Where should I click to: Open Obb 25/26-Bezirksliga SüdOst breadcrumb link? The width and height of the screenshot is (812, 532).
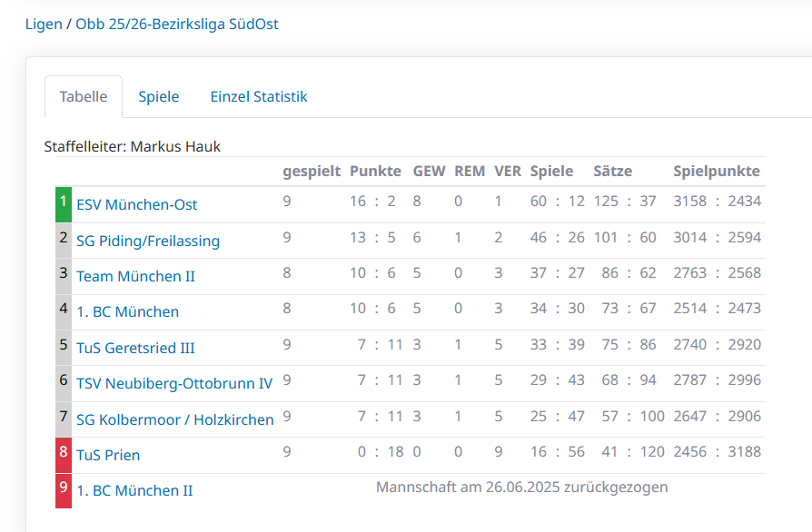pos(177,25)
